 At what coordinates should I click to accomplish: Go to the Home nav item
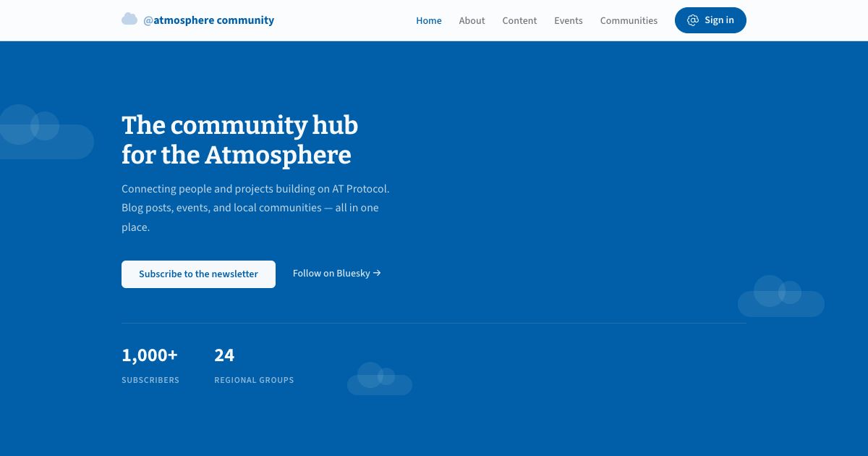coord(429,20)
